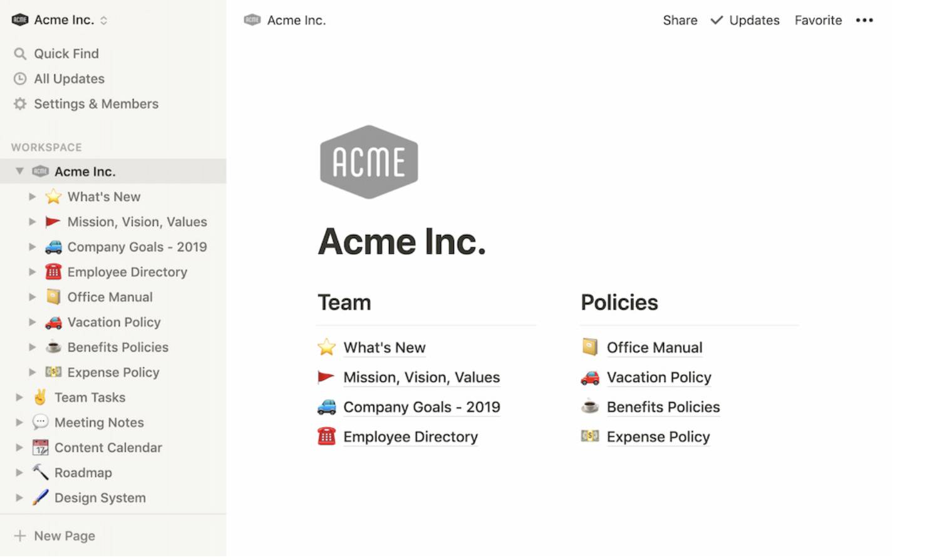Image resolution: width=937 pixels, height=560 pixels.
Task: Select Roadmap in the sidebar
Action: click(x=83, y=473)
